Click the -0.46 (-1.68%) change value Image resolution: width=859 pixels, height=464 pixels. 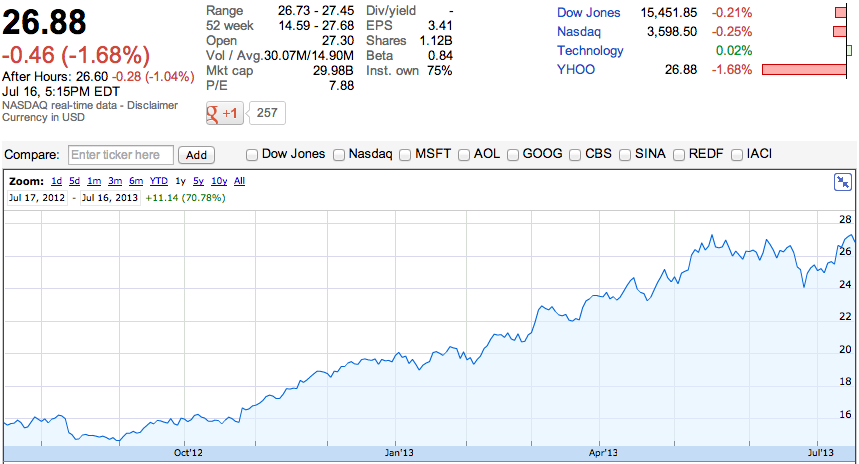76,55
